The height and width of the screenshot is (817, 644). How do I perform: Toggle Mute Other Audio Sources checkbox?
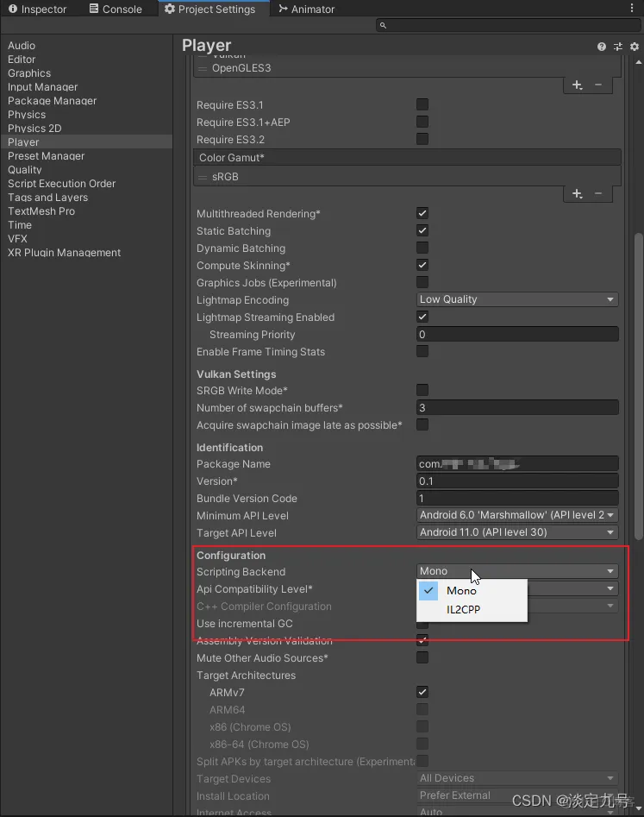[422, 657]
